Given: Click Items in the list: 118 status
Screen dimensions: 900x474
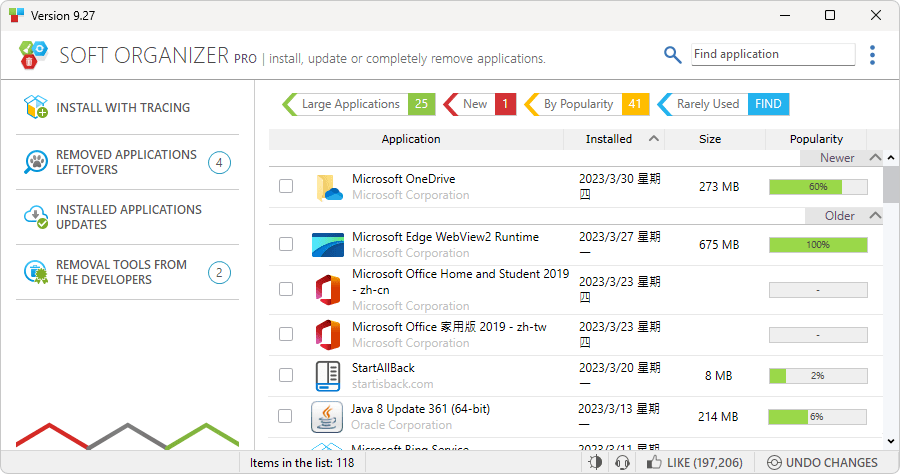Looking at the screenshot, I should tap(302, 463).
